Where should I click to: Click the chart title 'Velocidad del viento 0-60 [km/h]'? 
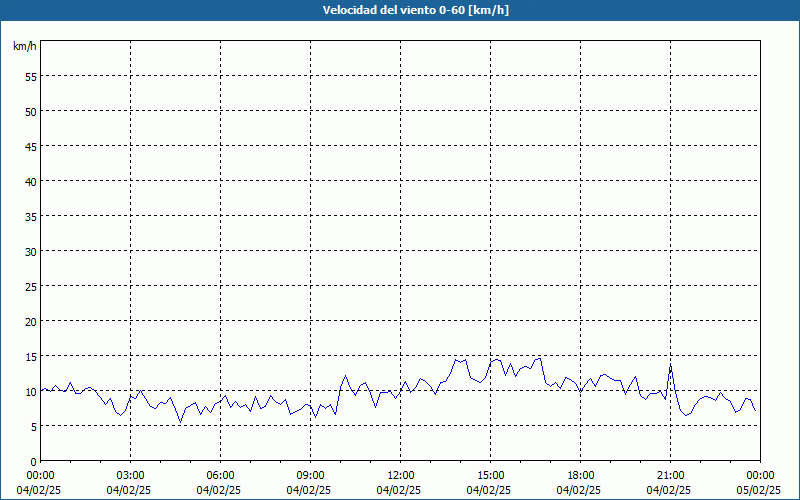[x=415, y=10]
